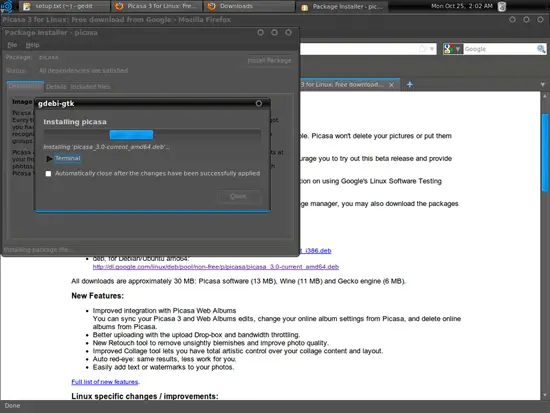This screenshot has width=550, height=413.
Task: Click the trash icon in top panel
Action: pyautogui.click(x=502, y=6)
